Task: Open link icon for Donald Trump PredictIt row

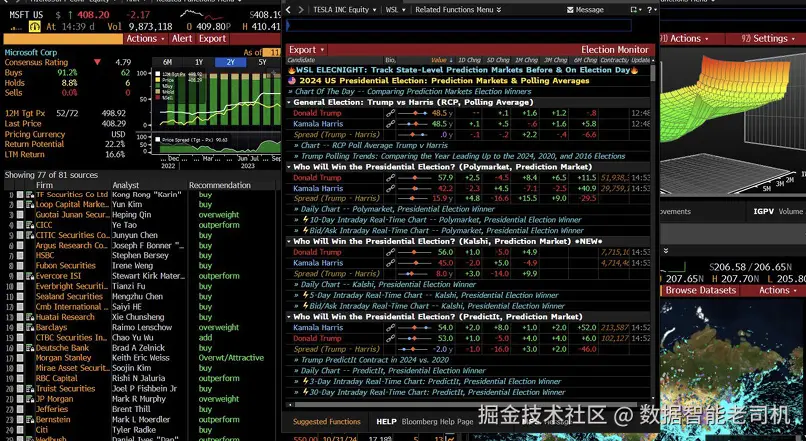Action: tap(391, 339)
